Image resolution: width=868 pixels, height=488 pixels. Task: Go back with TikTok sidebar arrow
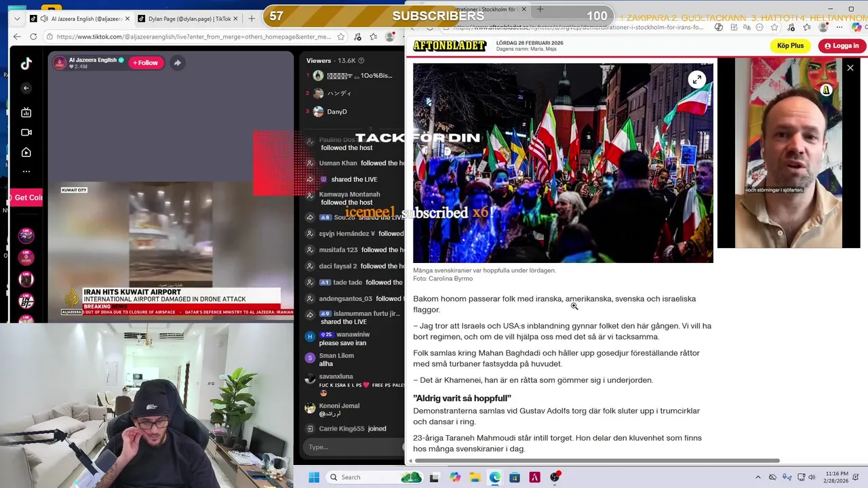tap(26, 88)
